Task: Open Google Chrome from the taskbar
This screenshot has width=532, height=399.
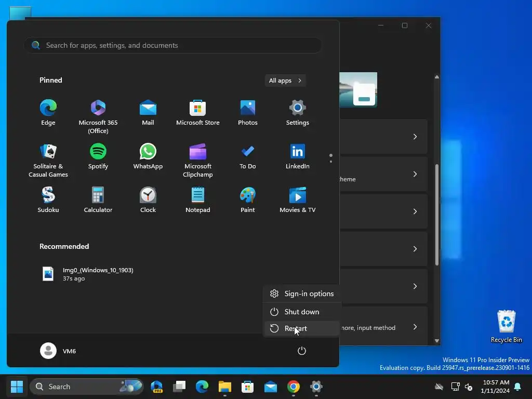Action: tap(294, 387)
